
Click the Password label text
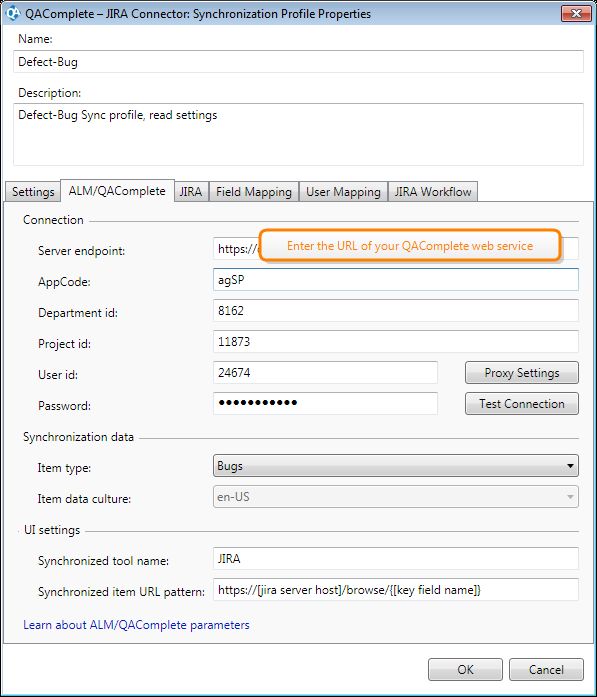click(64, 406)
